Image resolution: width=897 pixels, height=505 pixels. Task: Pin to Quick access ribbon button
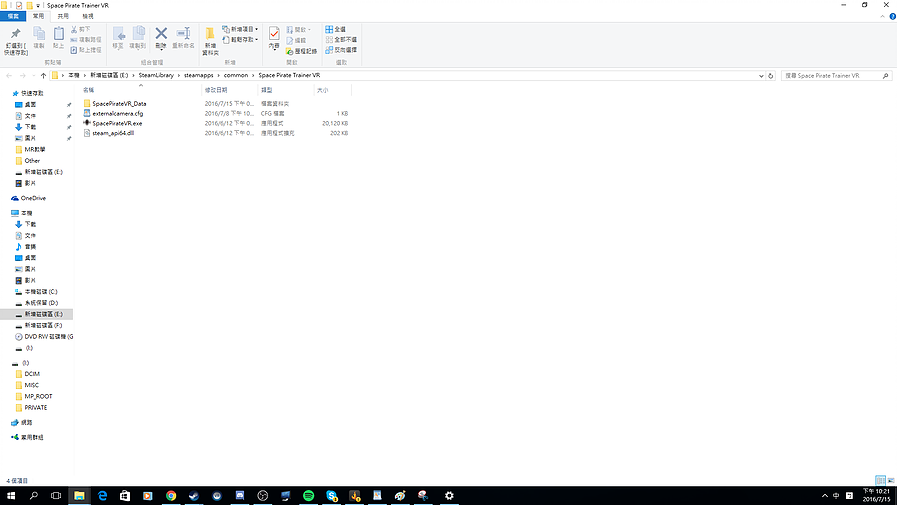pos(15,41)
